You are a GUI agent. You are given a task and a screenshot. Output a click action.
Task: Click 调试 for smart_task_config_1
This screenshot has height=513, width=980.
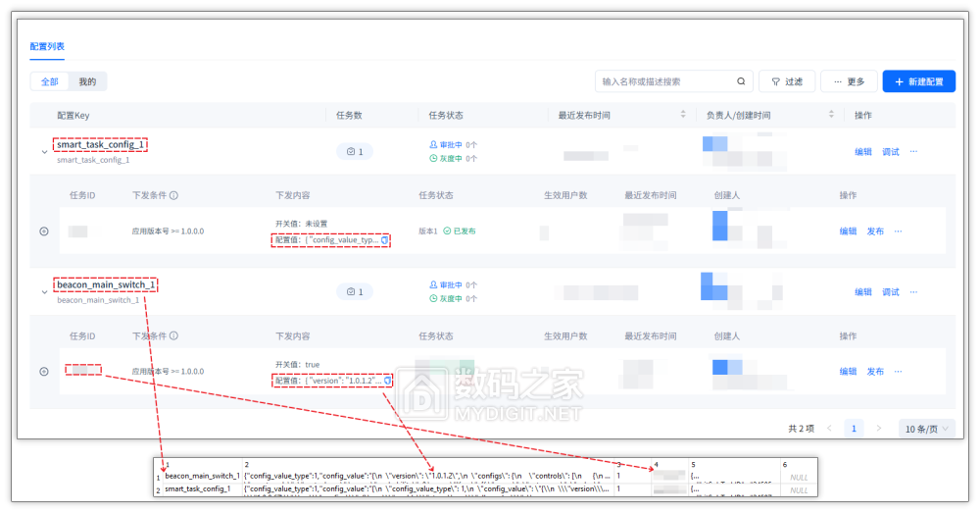pos(890,151)
